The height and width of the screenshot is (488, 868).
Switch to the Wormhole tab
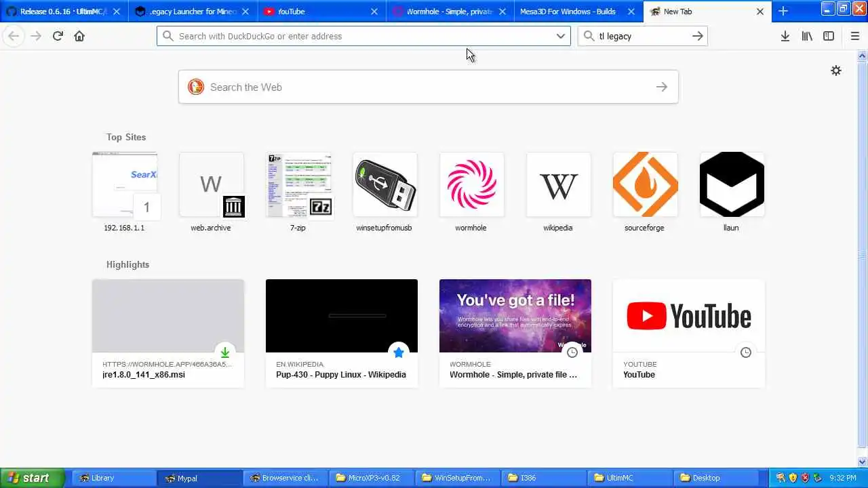[x=450, y=12]
